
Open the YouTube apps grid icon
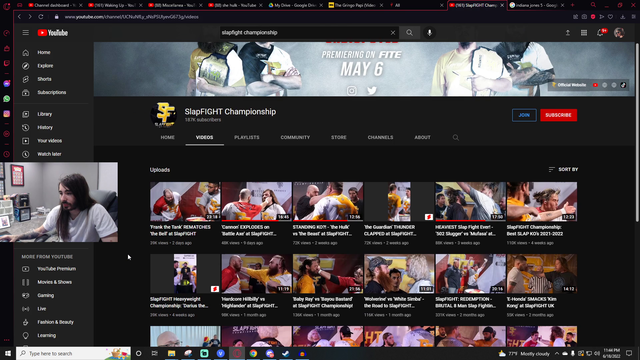[x=584, y=33]
